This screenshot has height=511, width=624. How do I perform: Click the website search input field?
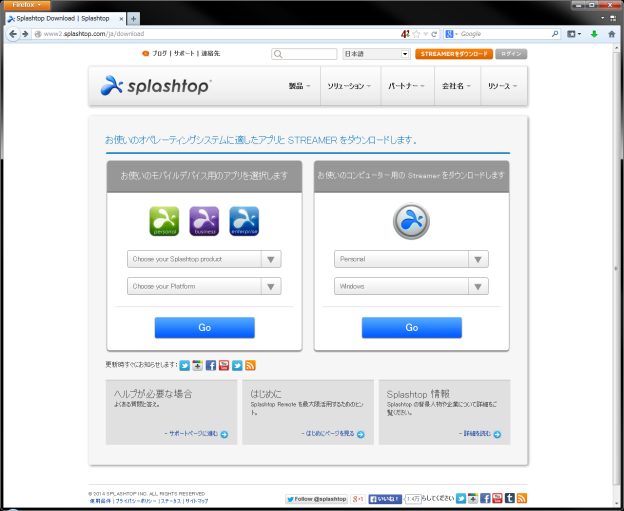pos(304,54)
